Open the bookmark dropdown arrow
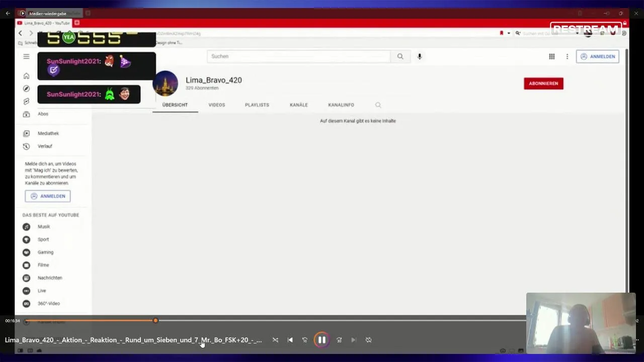This screenshot has width=644, height=362. point(509,33)
